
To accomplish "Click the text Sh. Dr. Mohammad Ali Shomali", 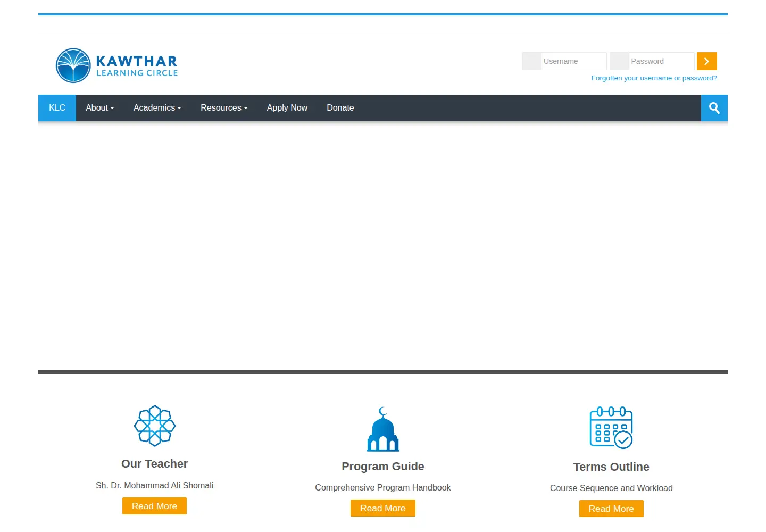I will (x=154, y=485).
